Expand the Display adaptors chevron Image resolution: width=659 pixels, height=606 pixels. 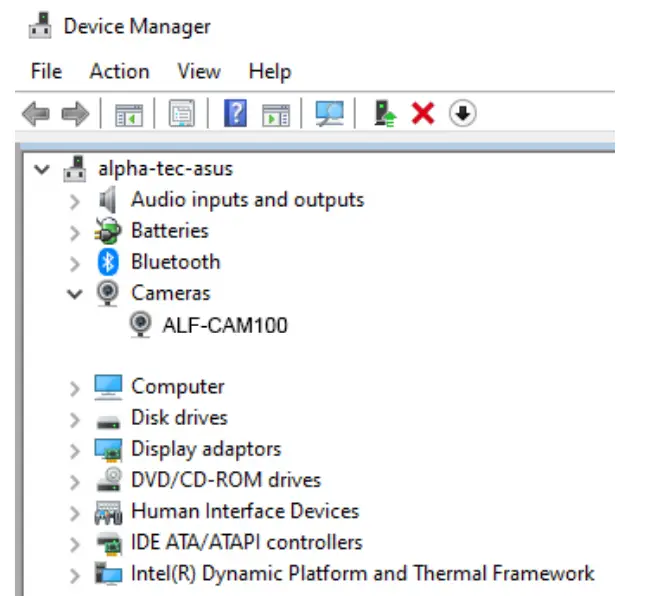(75, 451)
